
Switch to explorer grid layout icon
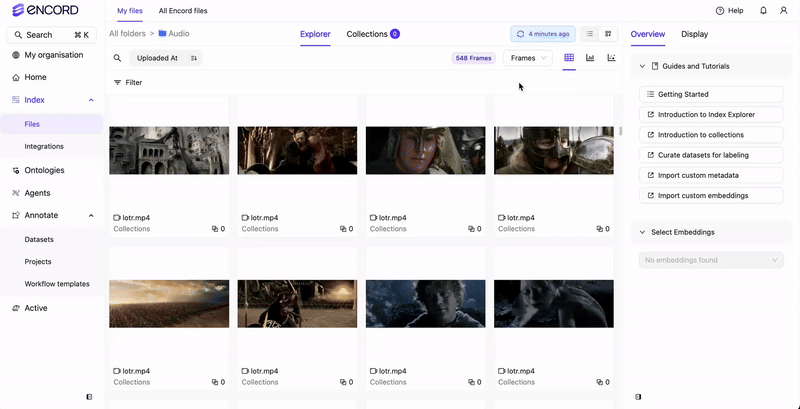pyautogui.click(x=608, y=34)
